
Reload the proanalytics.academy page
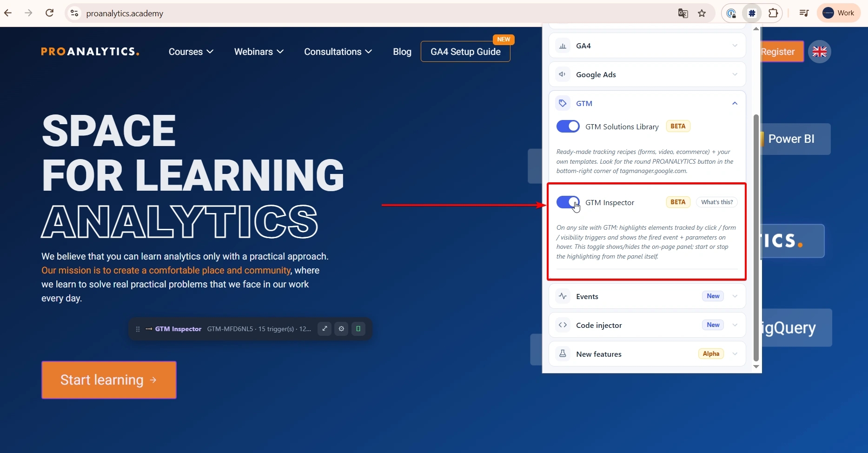point(49,13)
